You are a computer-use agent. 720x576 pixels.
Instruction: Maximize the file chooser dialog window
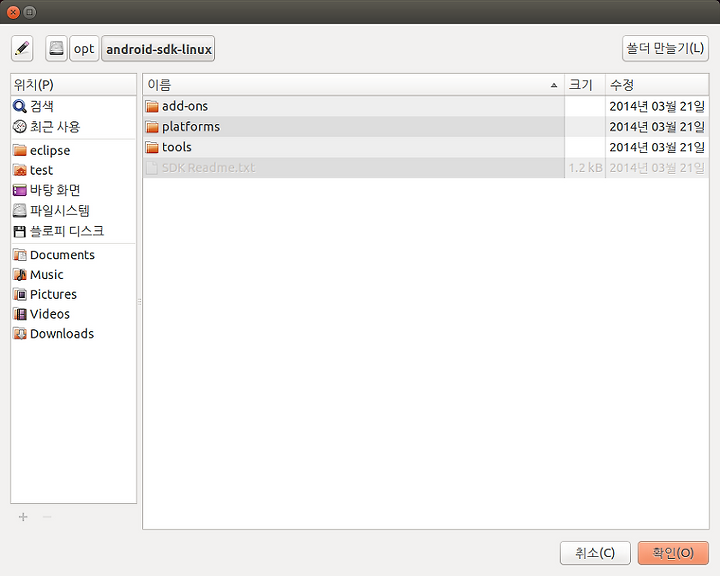(x=29, y=12)
